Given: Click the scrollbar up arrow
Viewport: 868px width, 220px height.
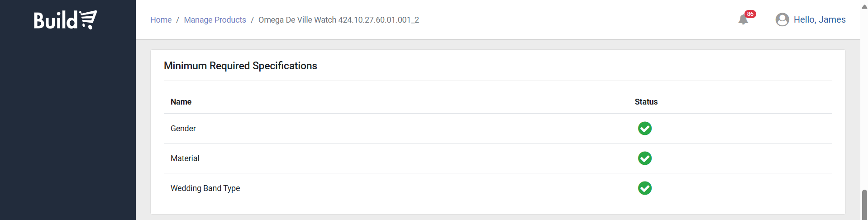Looking at the screenshot, I should (864, 7).
